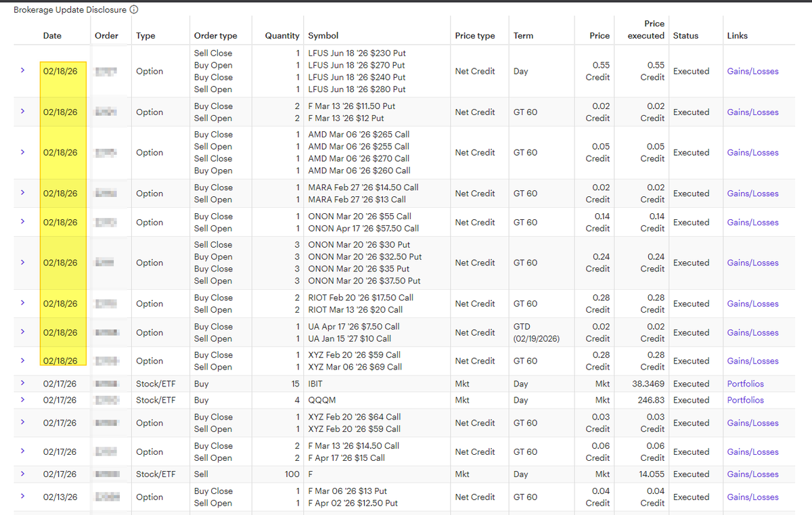Viewport: 812px width, 515px height.
Task: Expand the RIOT option order row
Action: coord(22,303)
